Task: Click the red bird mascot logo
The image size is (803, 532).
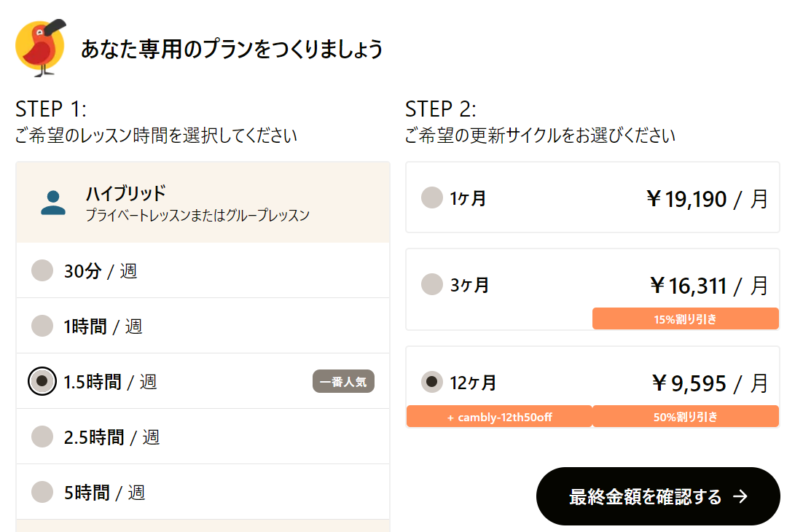Action: (41, 47)
